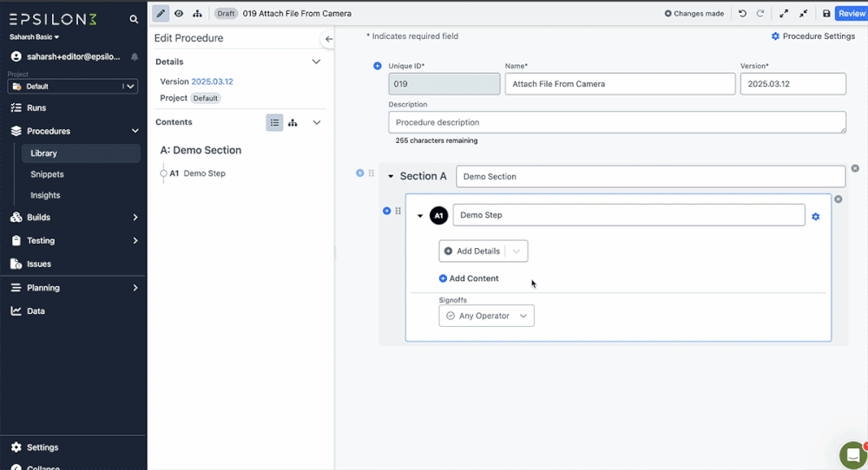Click the Unique ID field
The height and width of the screenshot is (470, 868).
[x=444, y=84]
